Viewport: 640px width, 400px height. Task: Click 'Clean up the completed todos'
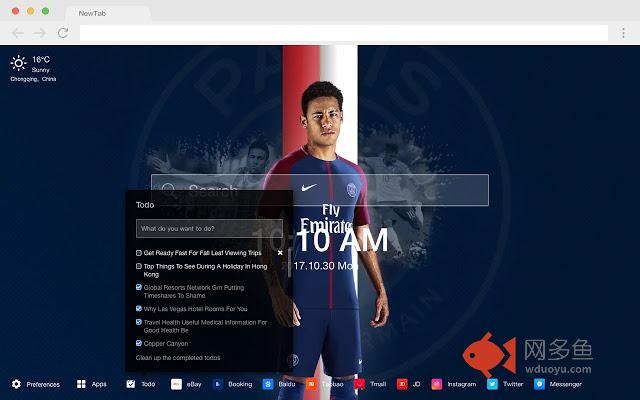click(x=178, y=358)
